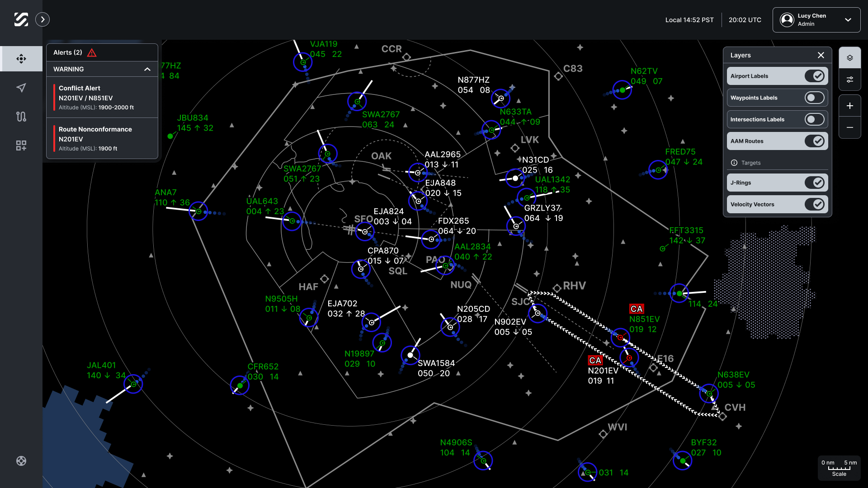This screenshot has width=868, height=488.
Task: Toggle off Airport Labels layer
Action: click(815, 76)
